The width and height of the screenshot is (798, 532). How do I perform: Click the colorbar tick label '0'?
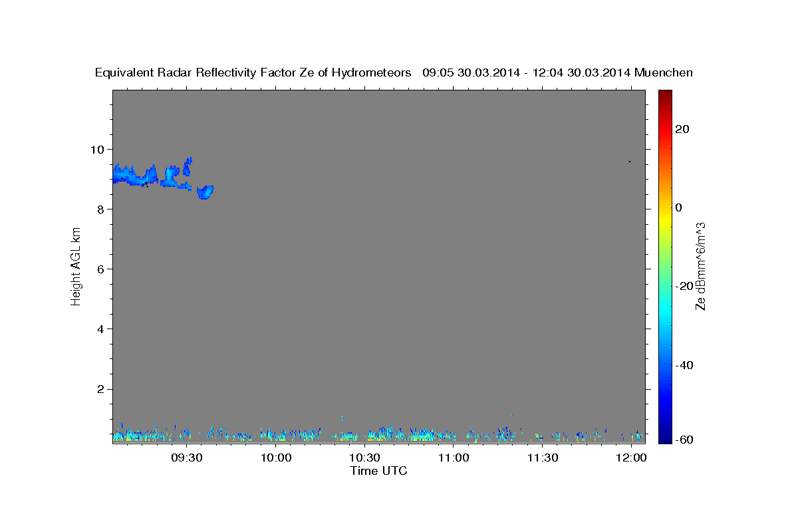(x=679, y=207)
